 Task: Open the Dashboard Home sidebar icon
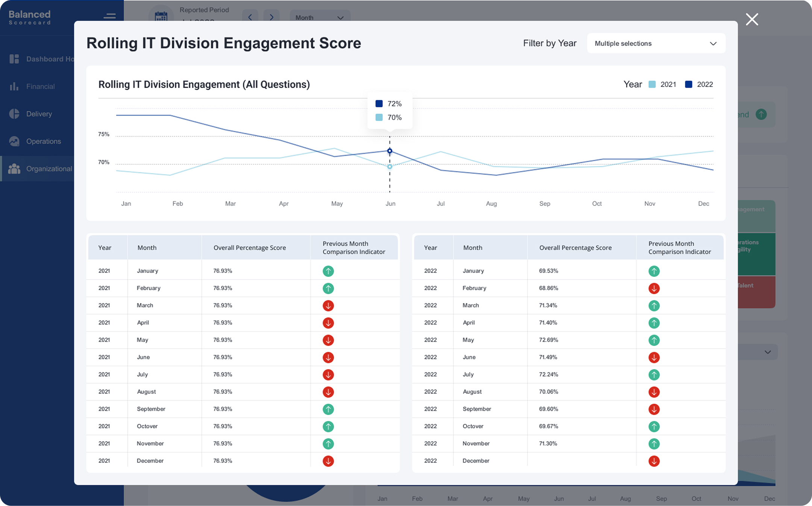point(14,59)
